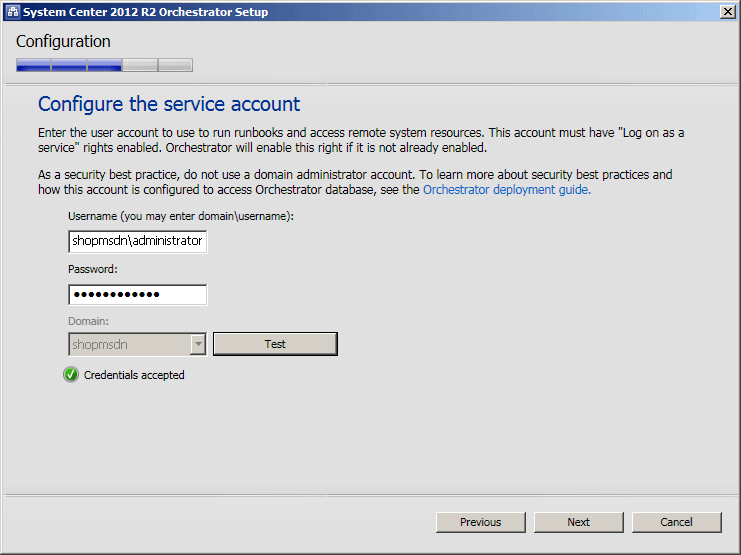Click the grayed-out Domain label

(x=88, y=321)
